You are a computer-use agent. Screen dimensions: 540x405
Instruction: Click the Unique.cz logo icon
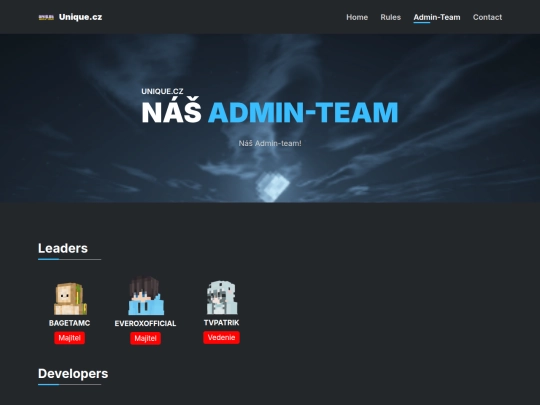point(46,17)
